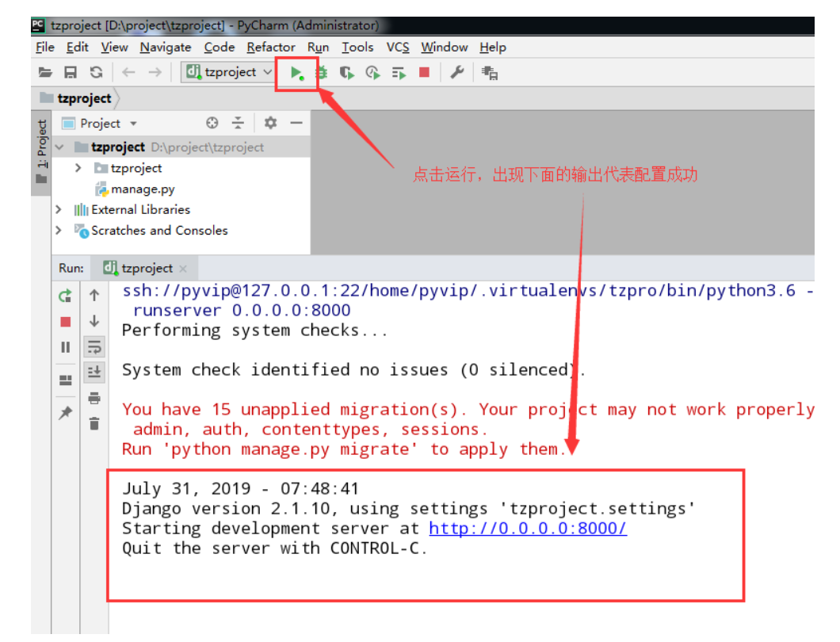This screenshot has width=840, height=642.
Task: Click the concurrency diagram run icon
Action: (399, 72)
